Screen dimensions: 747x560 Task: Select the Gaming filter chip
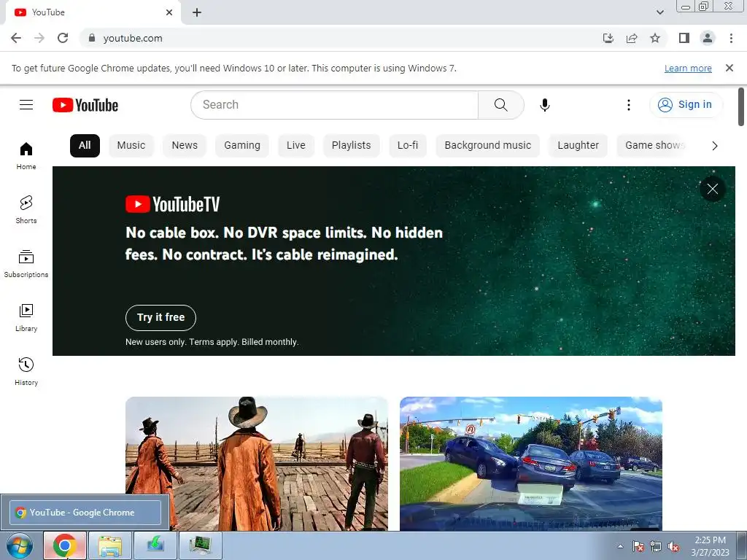(x=242, y=145)
